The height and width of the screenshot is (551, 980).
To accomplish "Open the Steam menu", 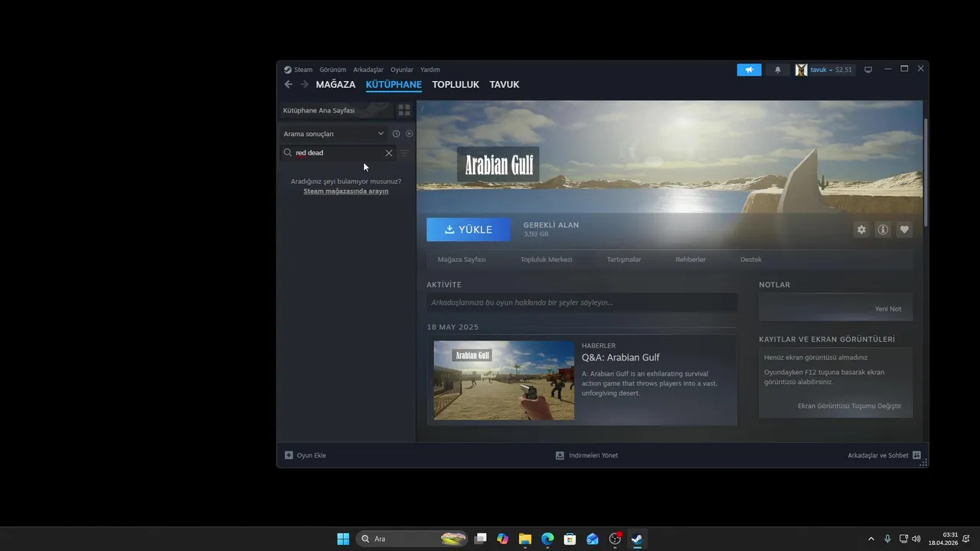I will pyautogui.click(x=303, y=70).
